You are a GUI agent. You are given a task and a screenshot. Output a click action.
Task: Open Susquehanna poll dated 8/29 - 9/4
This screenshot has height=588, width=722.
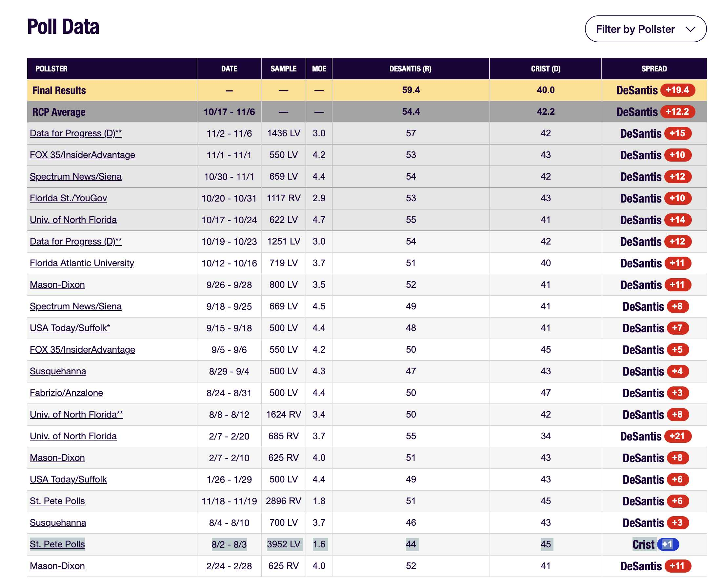tap(58, 372)
